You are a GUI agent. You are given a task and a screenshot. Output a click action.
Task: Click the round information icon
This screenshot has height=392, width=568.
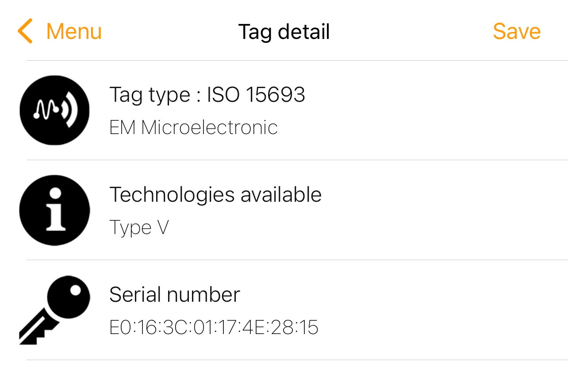click(54, 210)
